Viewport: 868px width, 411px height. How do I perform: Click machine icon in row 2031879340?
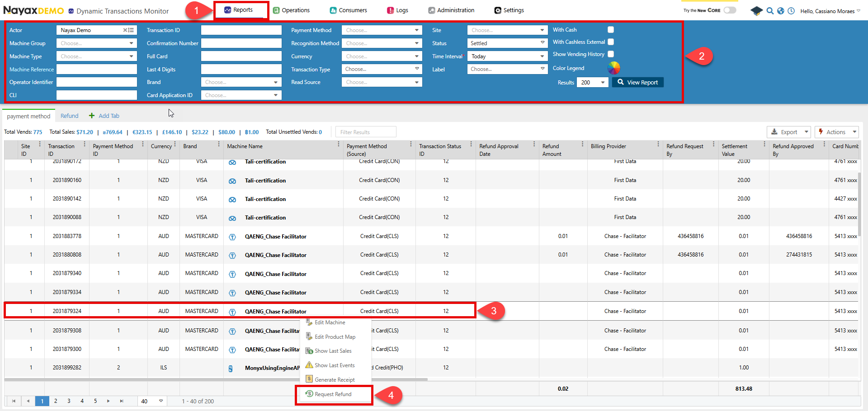pyautogui.click(x=232, y=275)
